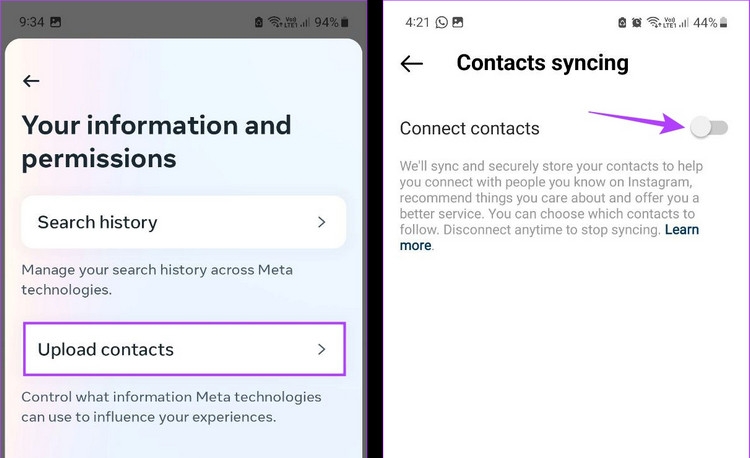Tap the 44% battery indicator

(706, 21)
